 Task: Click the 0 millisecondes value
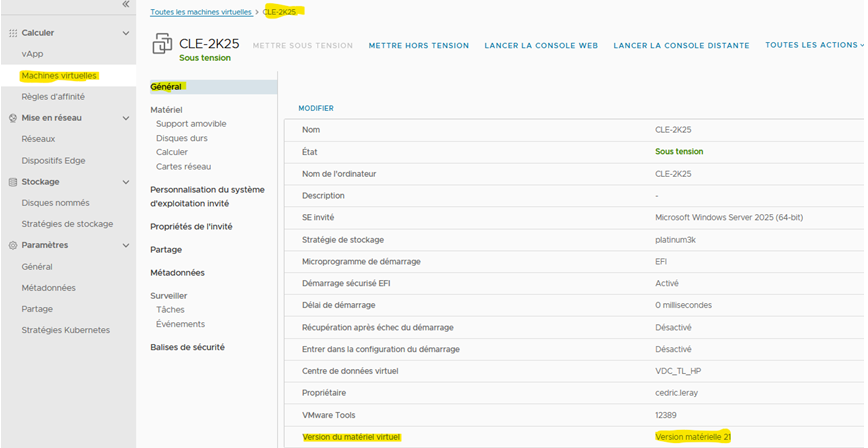[x=684, y=305]
